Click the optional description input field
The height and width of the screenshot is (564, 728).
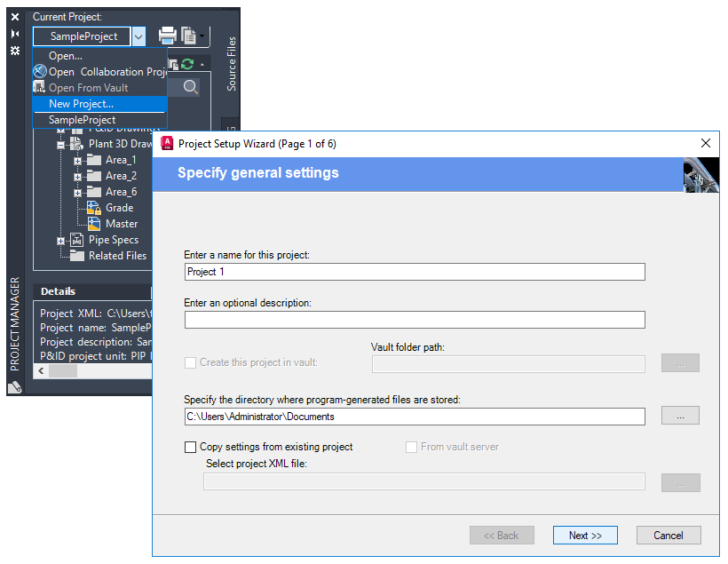415,320
